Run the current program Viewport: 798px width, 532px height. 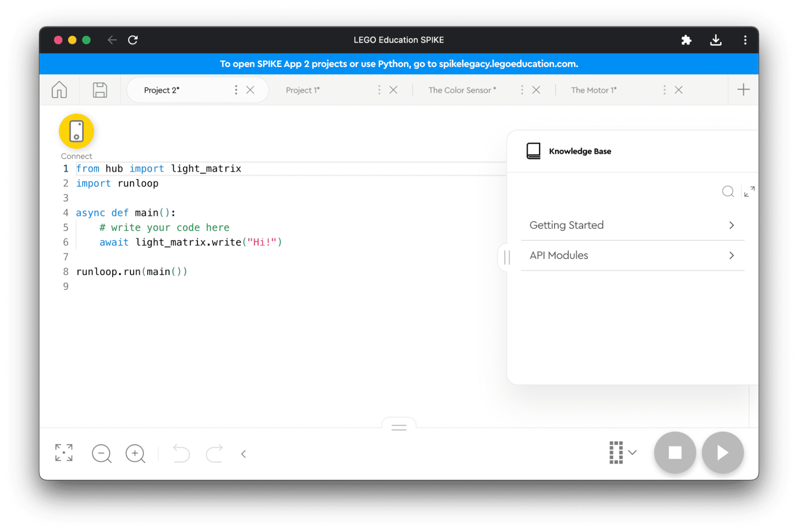click(723, 452)
